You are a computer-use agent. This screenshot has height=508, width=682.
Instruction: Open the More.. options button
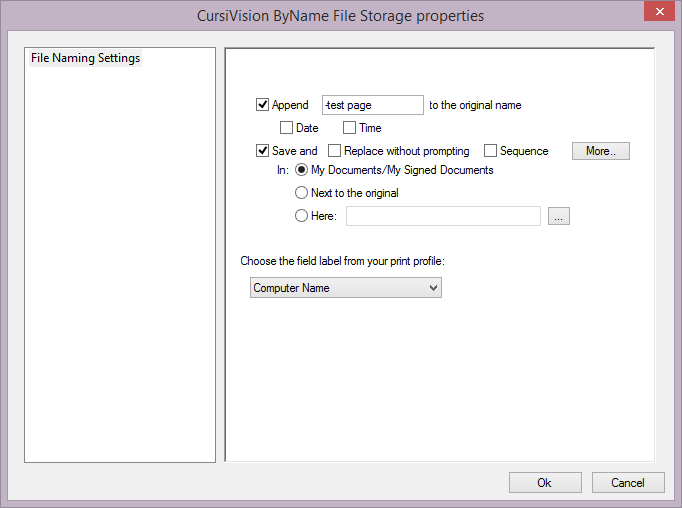(x=600, y=151)
